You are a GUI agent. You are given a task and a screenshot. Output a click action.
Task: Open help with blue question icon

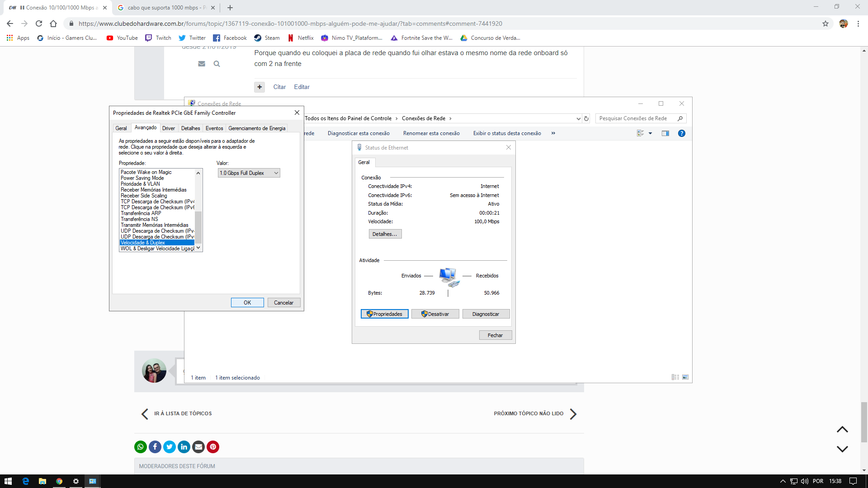click(x=682, y=133)
